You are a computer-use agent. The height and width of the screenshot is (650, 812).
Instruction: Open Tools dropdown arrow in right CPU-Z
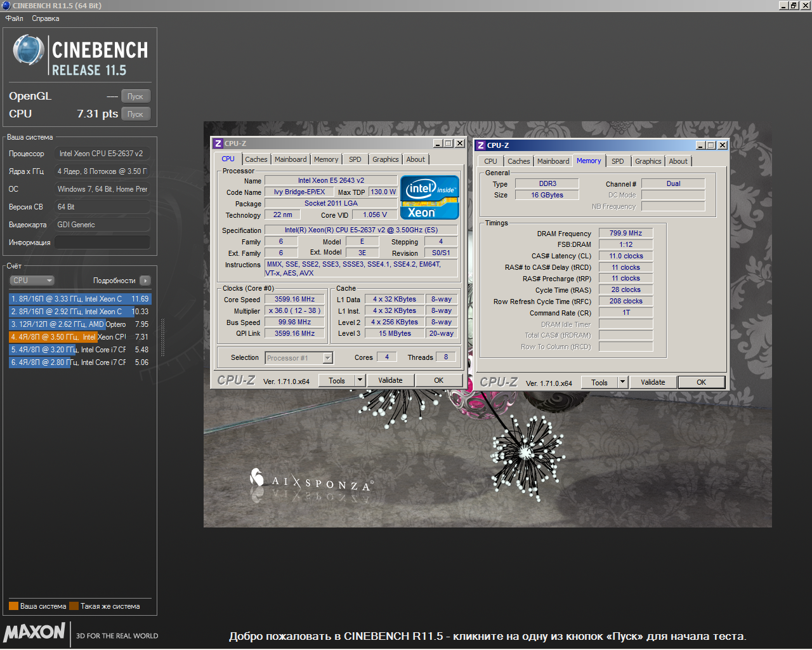coord(623,382)
